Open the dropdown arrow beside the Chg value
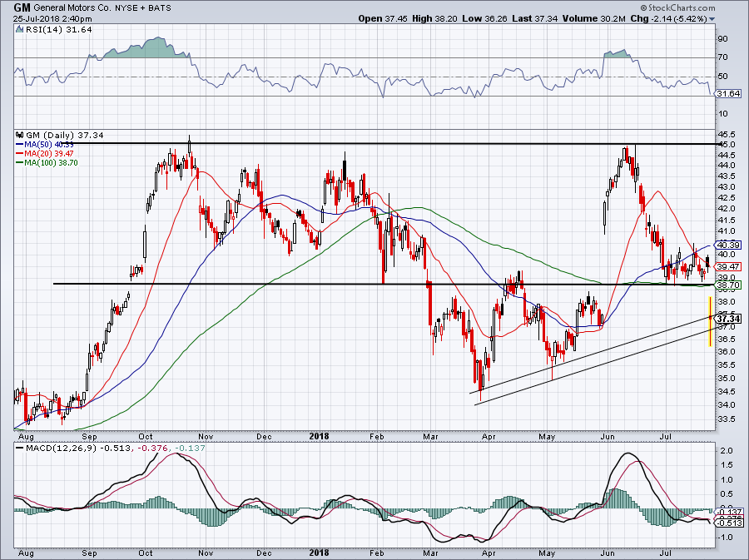 [x=712, y=19]
